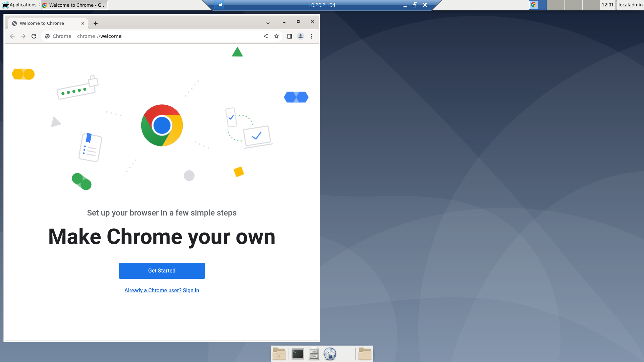The width and height of the screenshot is (644, 362).
Task: Close the 10.20.2.104 remote session
Action: pyautogui.click(x=425, y=5)
